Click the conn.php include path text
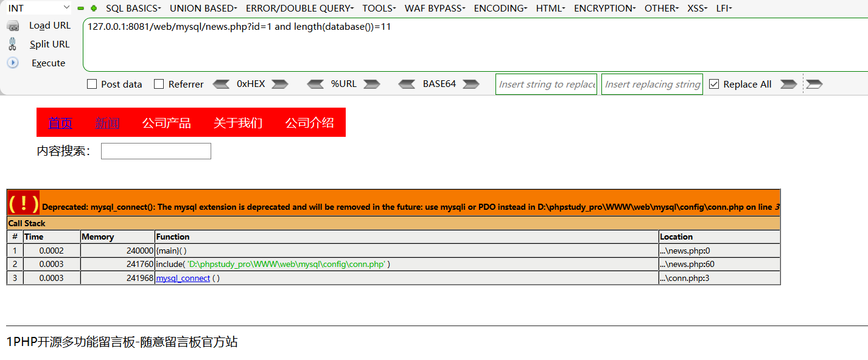Viewport: 868px width, 360px height. coord(286,264)
